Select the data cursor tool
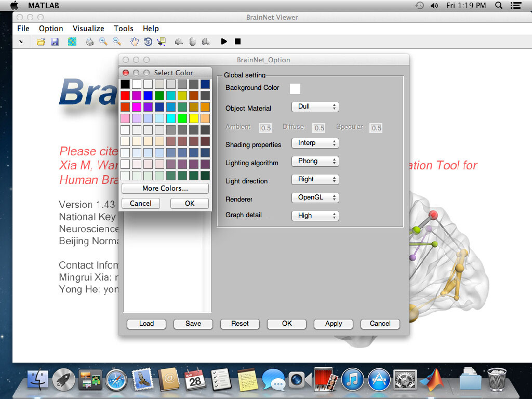 162,42
